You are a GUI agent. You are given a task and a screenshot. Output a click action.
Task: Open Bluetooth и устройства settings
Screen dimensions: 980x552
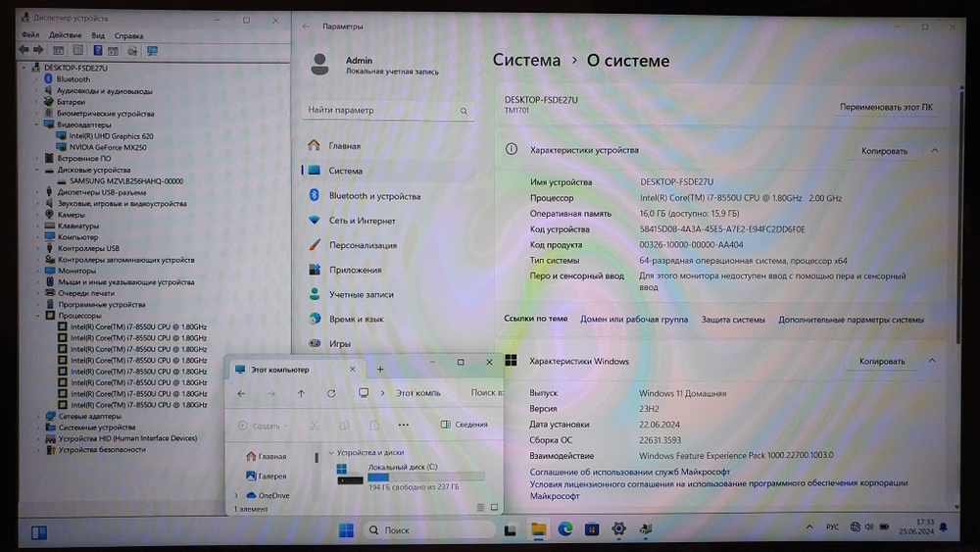374,196
